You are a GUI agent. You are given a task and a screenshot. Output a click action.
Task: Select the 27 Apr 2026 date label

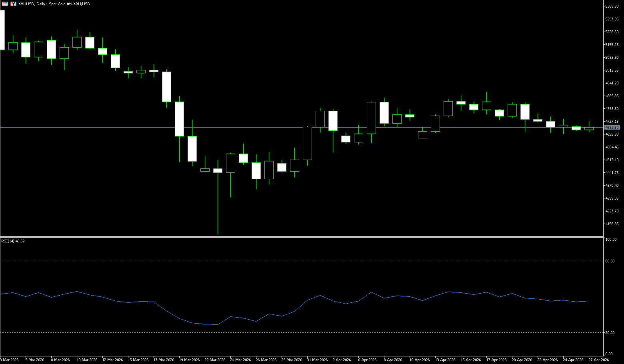(x=598, y=360)
